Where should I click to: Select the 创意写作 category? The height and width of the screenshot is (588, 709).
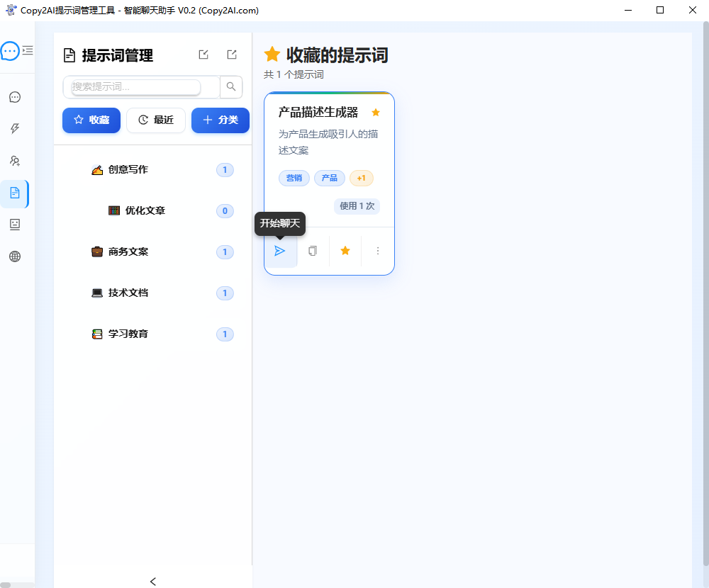tap(128, 169)
